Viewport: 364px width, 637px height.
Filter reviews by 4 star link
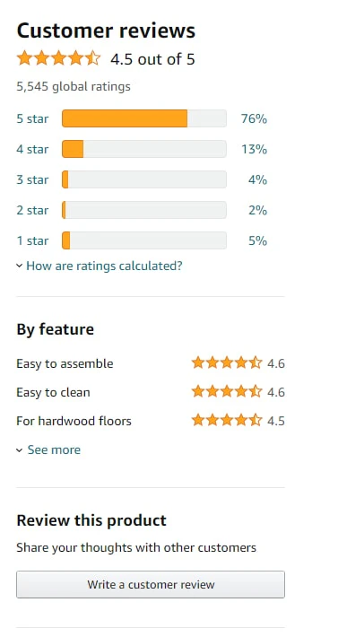pyautogui.click(x=32, y=149)
